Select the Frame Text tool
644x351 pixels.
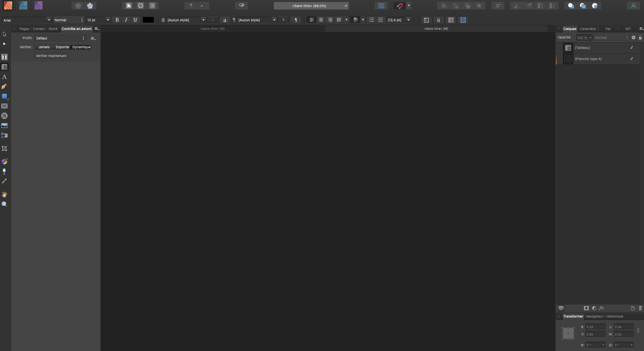click(x=4, y=57)
